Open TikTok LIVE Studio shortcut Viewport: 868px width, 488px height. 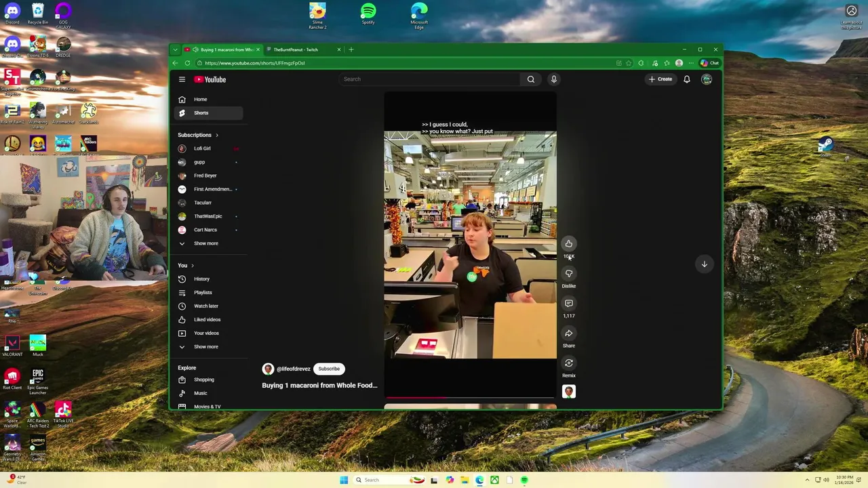pos(63,415)
